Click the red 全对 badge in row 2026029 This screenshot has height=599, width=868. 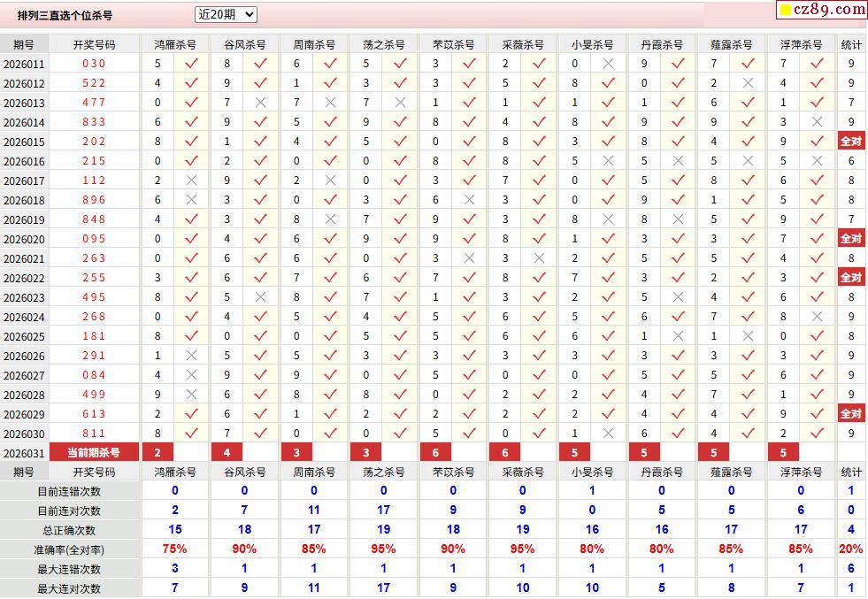(x=851, y=413)
